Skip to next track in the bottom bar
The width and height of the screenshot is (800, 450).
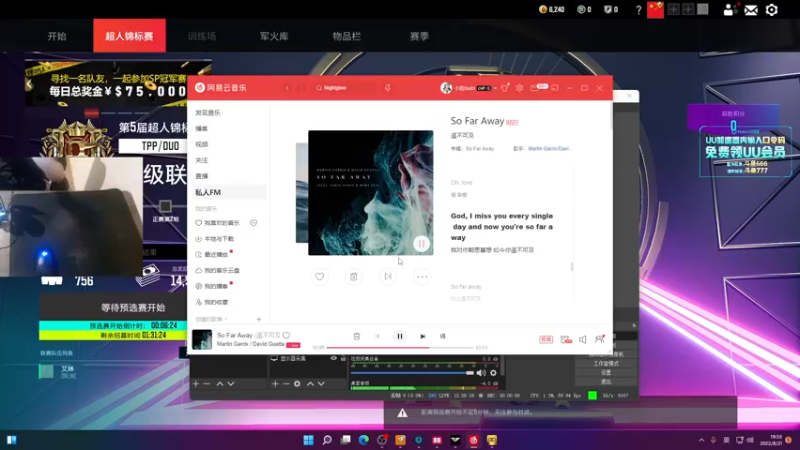click(422, 336)
